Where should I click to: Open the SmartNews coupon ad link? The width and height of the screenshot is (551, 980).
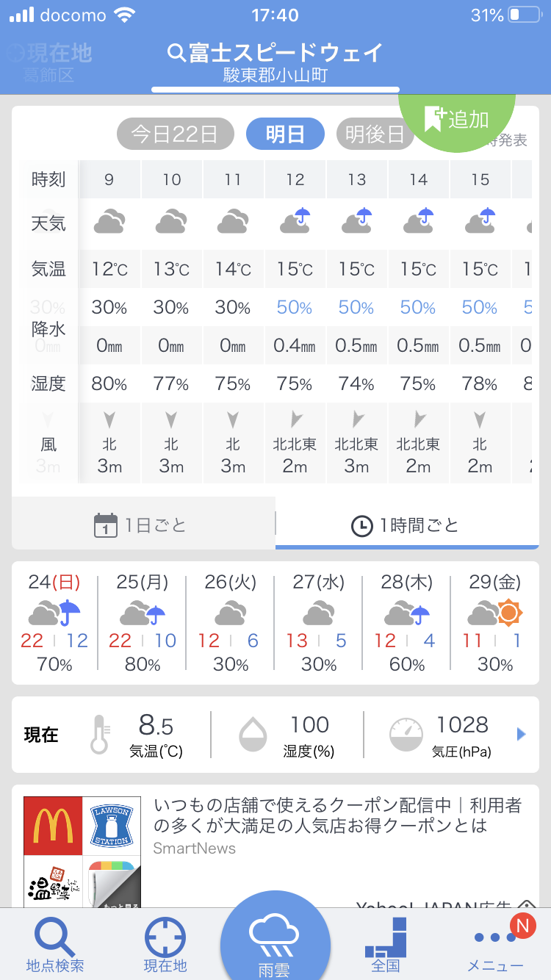(x=338, y=815)
